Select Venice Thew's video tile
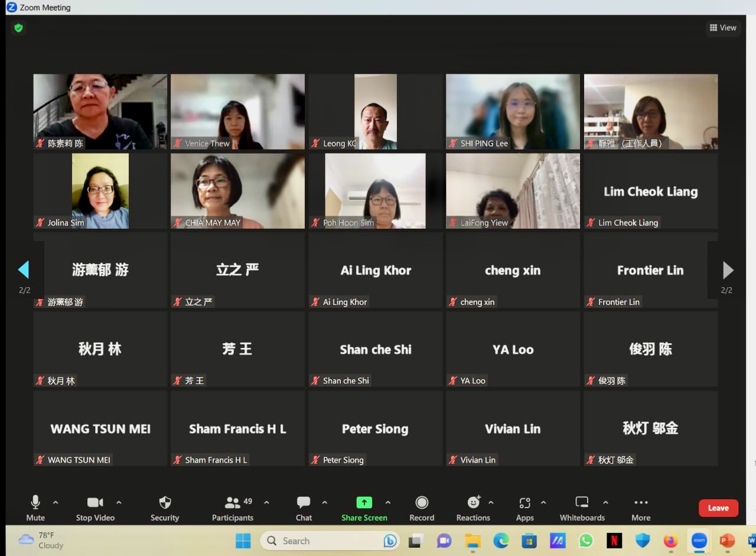 (237, 111)
